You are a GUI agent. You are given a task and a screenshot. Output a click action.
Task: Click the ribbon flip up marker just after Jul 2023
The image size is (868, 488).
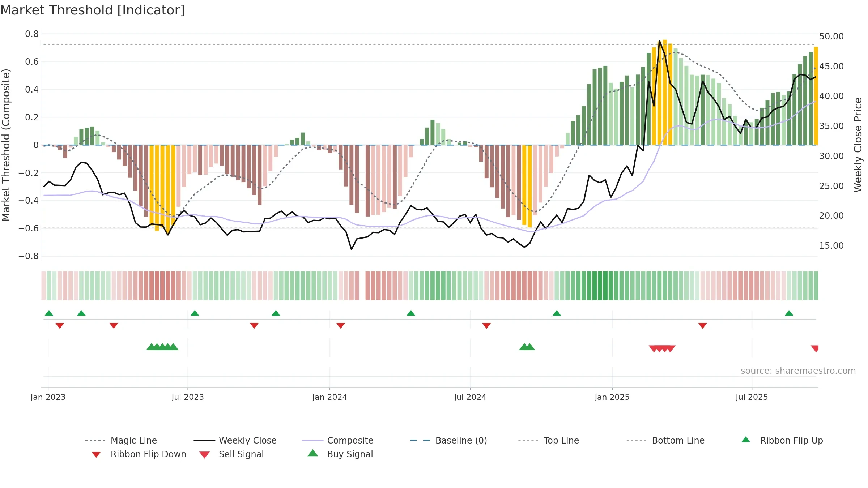tap(195, 313)
